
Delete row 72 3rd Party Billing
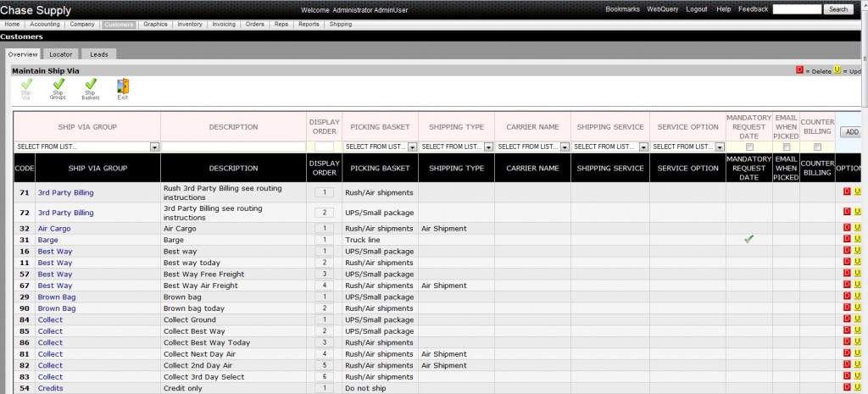tap(847, 211)
